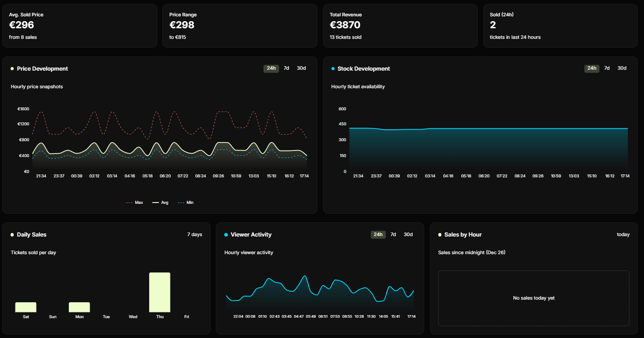Click the yellow dot icon beside Sales by Hour
The image size is (644, 338).
tap(440, 234)
